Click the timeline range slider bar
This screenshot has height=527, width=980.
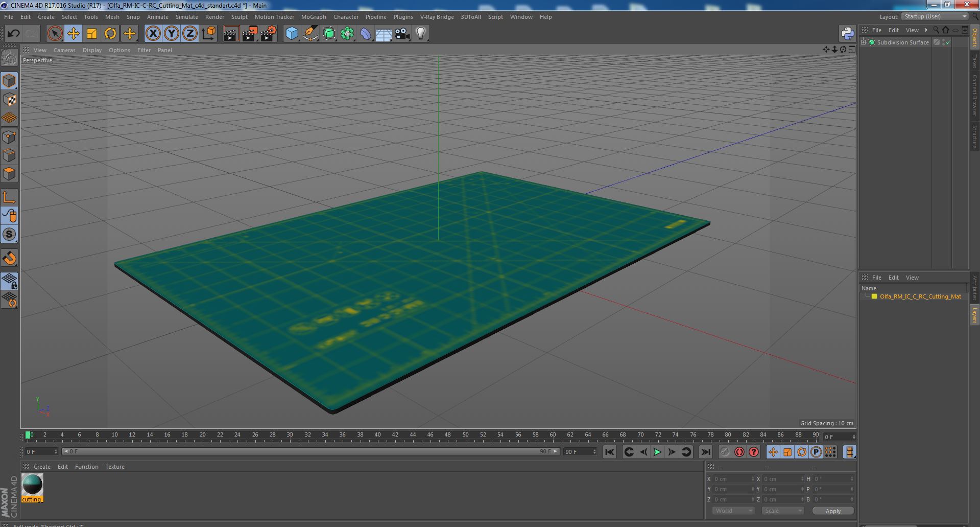tap(310, 451)
